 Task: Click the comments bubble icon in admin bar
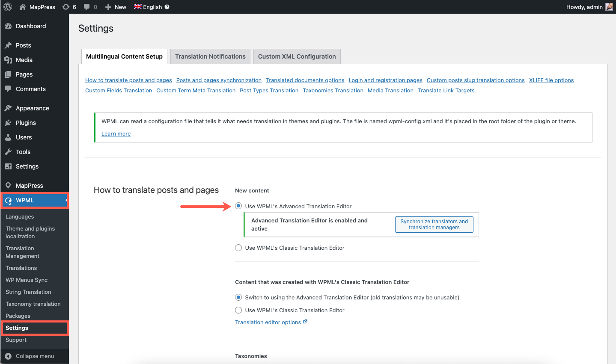(x=87, y=7)
